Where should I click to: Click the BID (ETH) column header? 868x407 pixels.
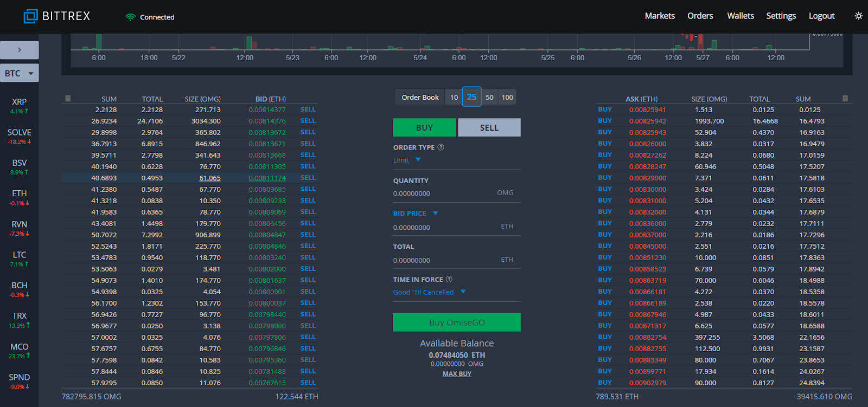point(271,99)
